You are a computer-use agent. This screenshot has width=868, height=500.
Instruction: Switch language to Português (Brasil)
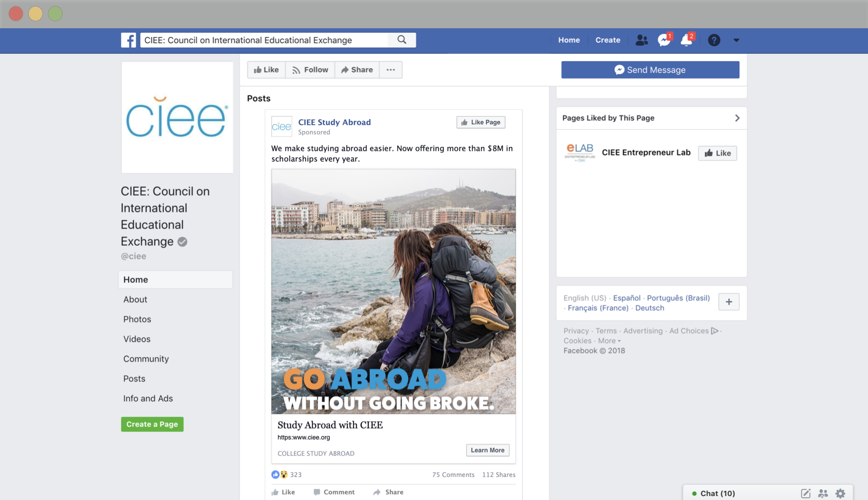pos(678,298)
